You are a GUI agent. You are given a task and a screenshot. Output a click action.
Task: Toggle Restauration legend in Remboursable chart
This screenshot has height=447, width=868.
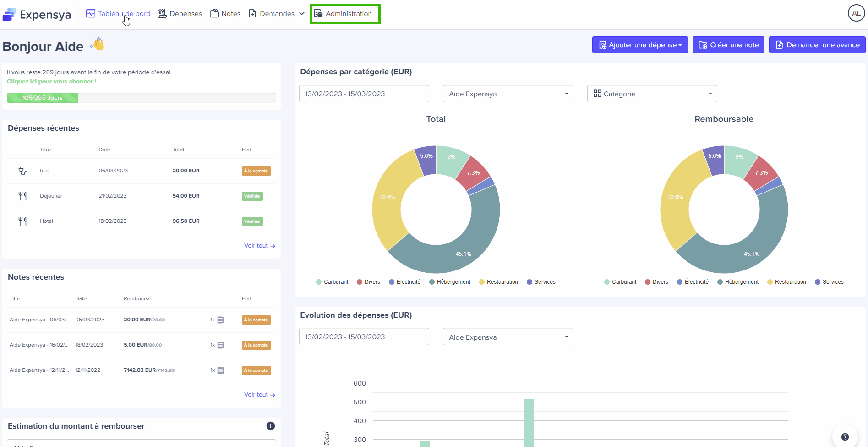(x=786, y=282)
